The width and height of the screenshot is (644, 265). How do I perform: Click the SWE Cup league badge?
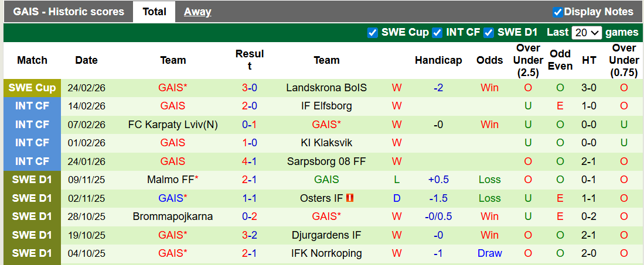tap(32, 88)
